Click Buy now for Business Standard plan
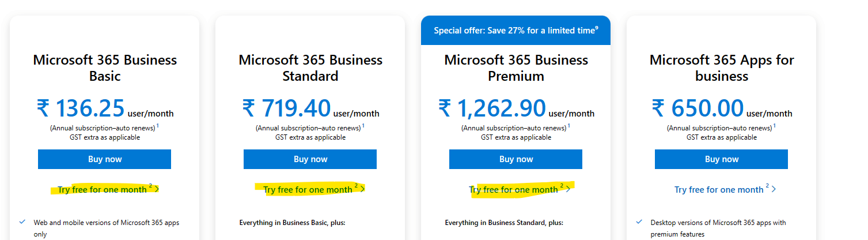The width and height of the screenshot is (868, 240). pos(310,159)
